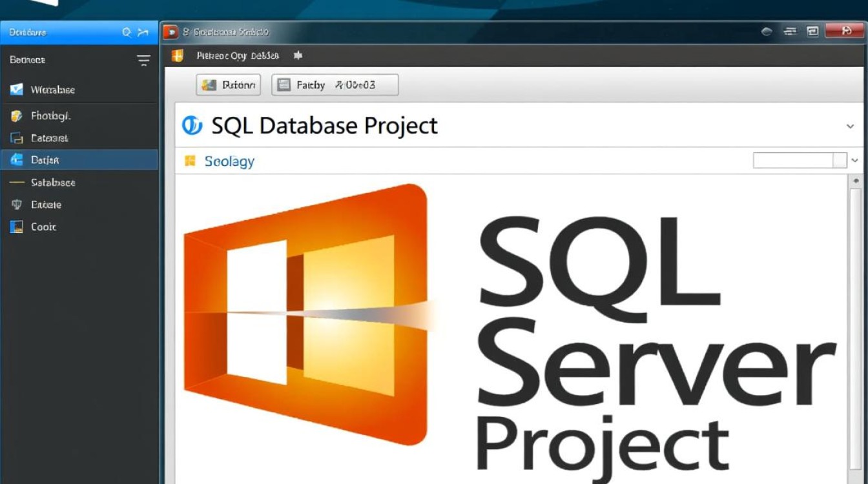The height and width of the screenshot is (484, 868).
Task: Click the vertical scrollbar up arrow
Action: click(x=856, y=181)
